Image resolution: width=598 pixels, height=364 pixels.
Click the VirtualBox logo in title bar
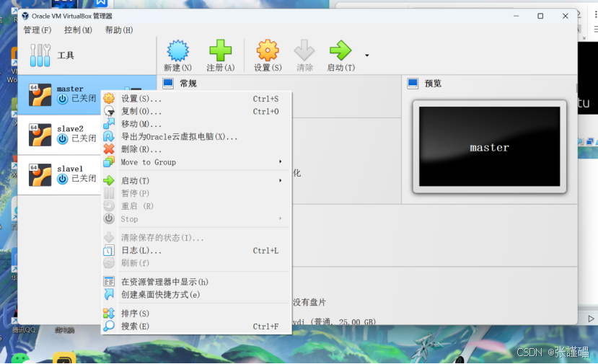[x=25, y=16]
